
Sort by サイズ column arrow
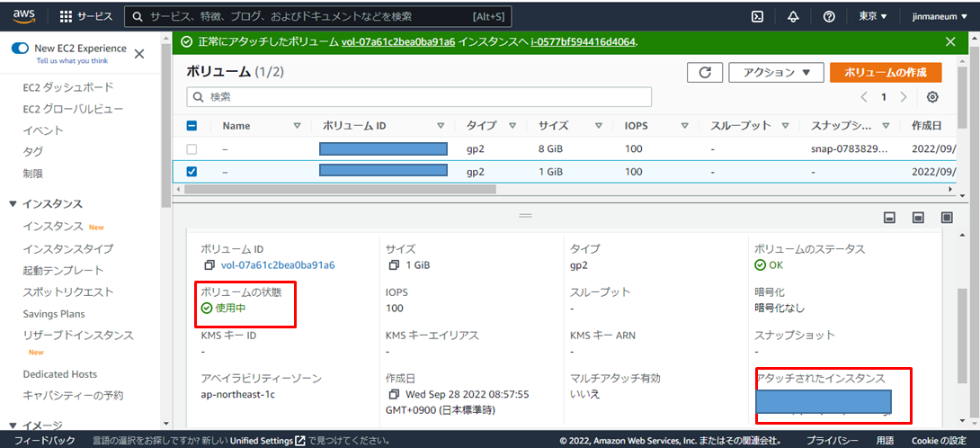coord(599,126)
